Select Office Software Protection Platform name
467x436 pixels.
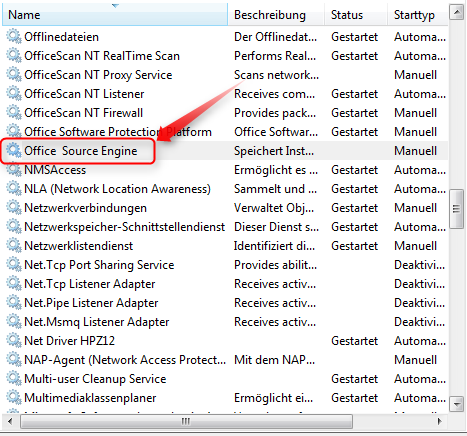118,132
